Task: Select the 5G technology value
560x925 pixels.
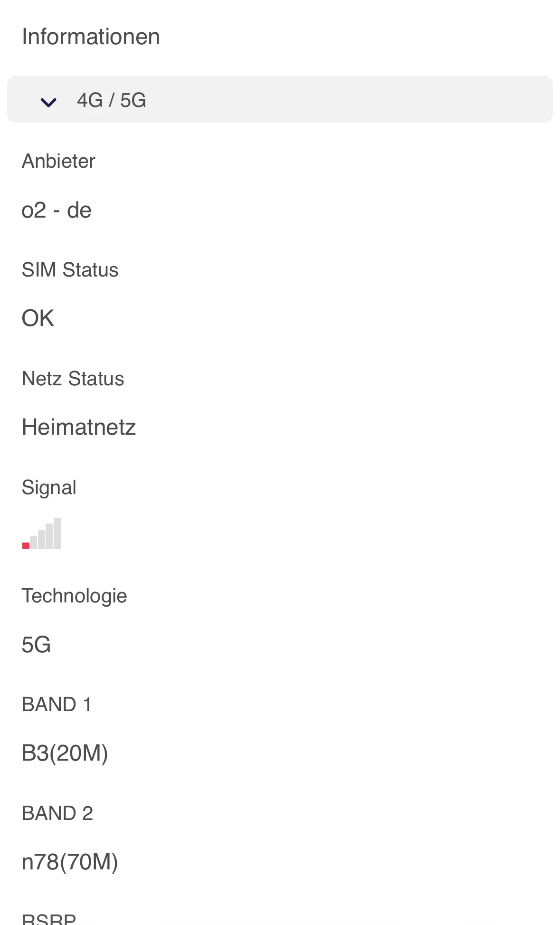Action: pos(36,645)
